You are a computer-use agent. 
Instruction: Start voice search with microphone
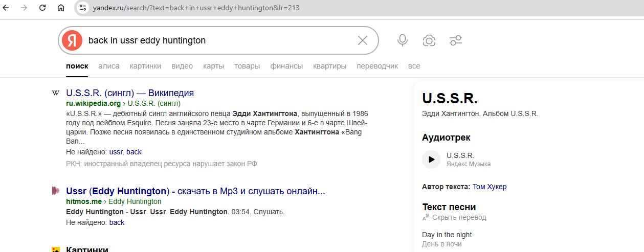coord(403,40)
